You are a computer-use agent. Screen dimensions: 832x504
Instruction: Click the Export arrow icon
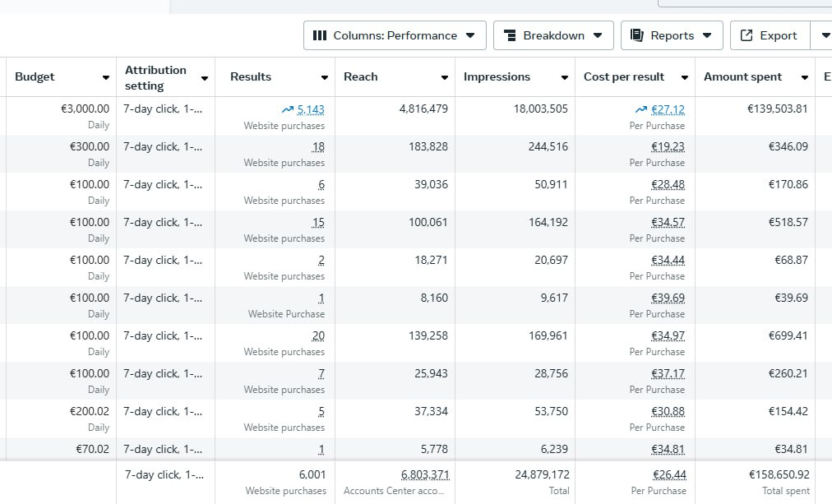[746, 35]
